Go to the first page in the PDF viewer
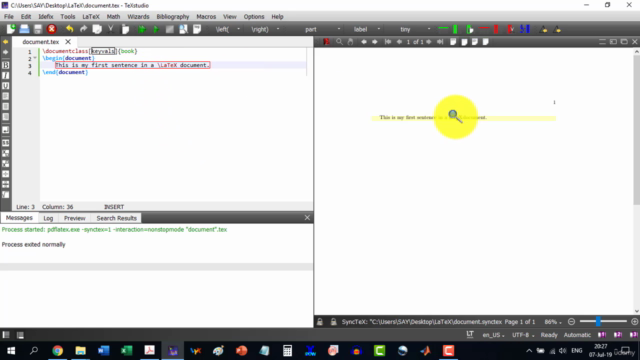This screenshot has height=360, width=640. click(x=388, y=42)
